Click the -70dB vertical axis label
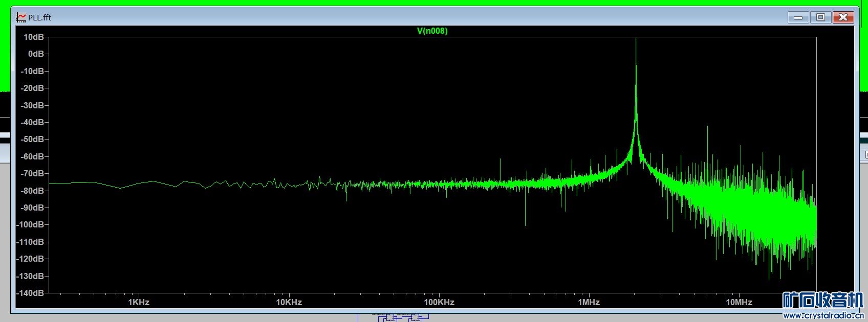This screenshot has width=868, height=322. [x=32, y=173]
